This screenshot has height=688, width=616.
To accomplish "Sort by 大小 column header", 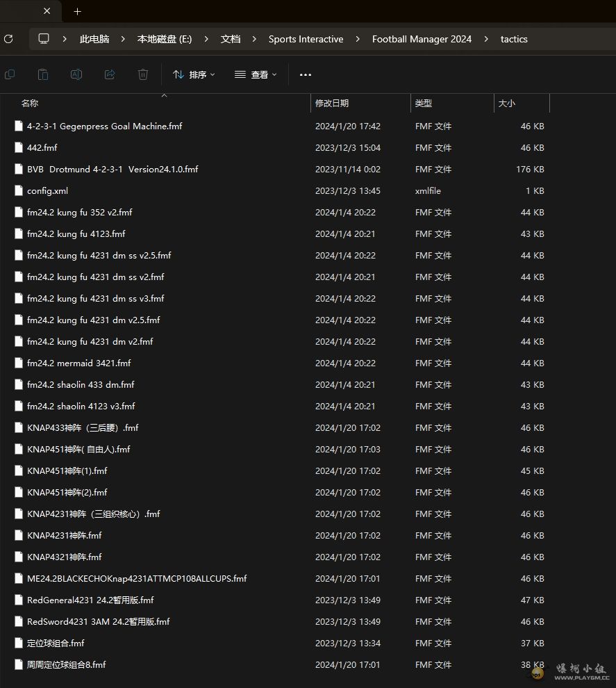I will point(506,103).
